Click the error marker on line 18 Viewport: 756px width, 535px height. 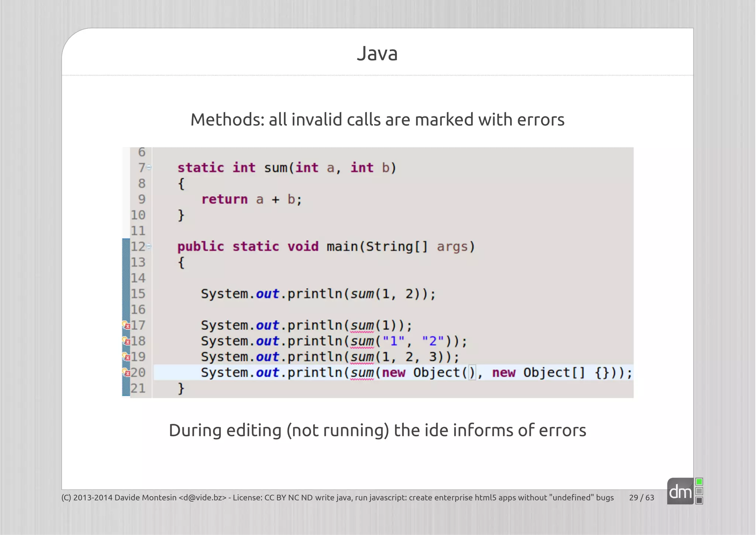pyautogui.click(x=126, y=341)
